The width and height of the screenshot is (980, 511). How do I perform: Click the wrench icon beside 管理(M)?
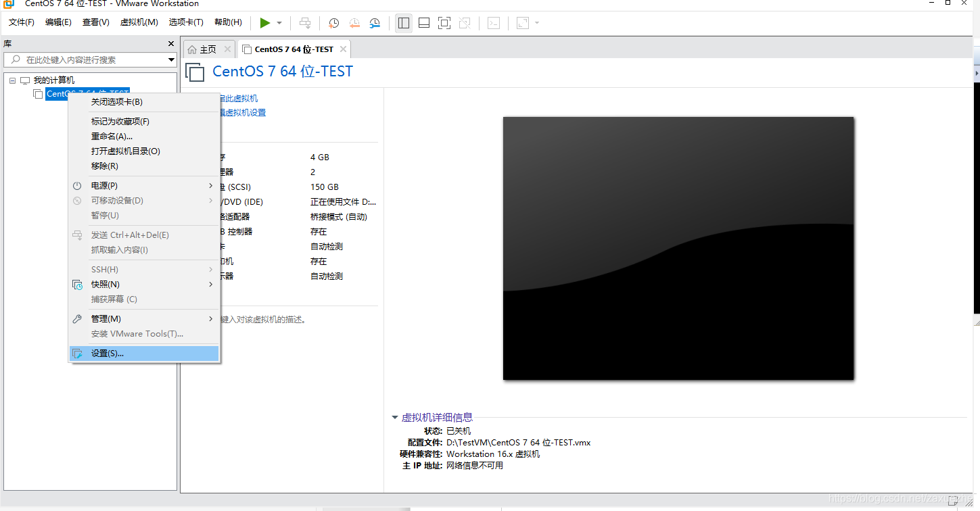click(x=78, y=319)
